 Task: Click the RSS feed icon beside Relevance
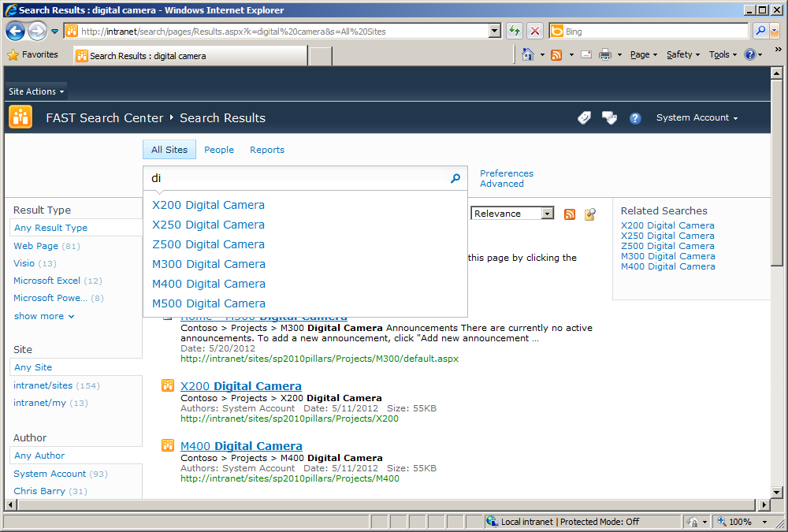570,214
